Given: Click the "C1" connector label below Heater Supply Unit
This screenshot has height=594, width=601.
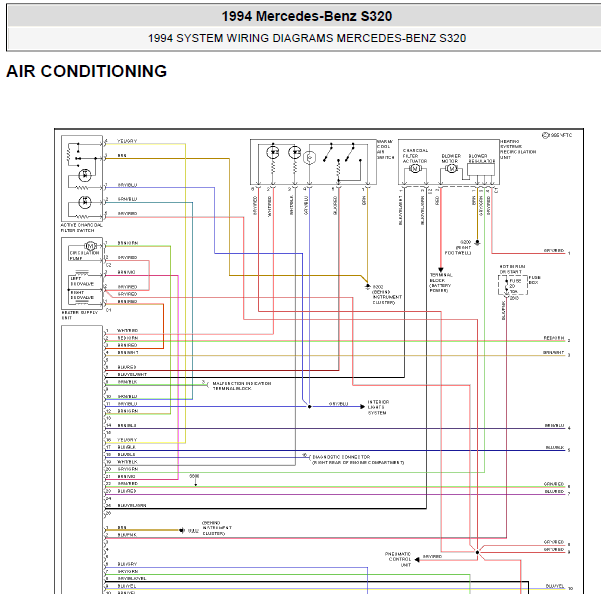Looking at the screenshot, I should tap(109, 310).
